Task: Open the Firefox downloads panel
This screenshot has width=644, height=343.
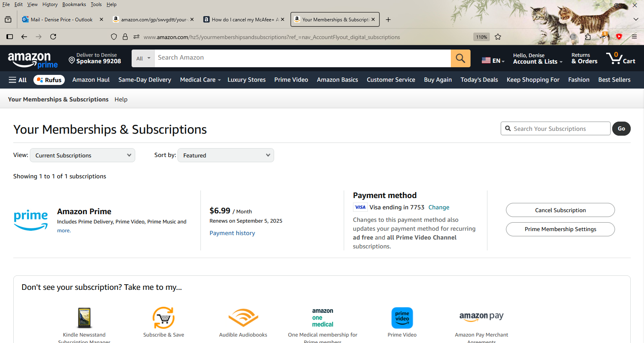Action: [x=559, y=37]
